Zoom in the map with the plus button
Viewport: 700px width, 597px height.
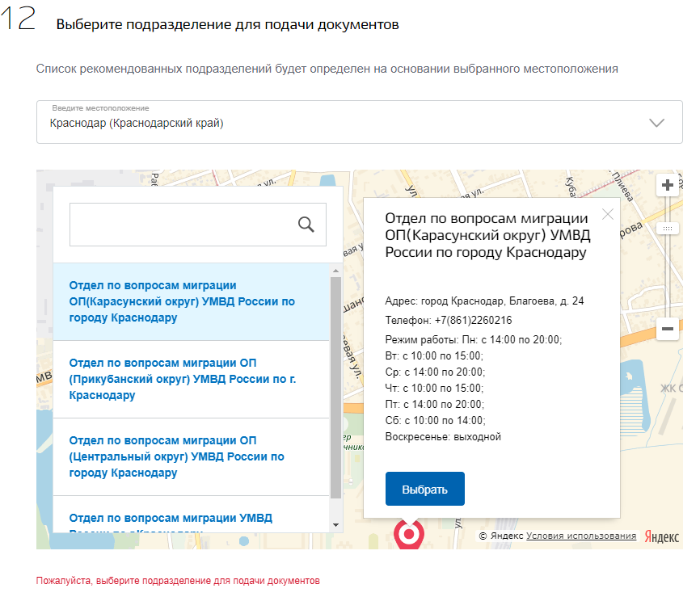click(x=668, y=185)
